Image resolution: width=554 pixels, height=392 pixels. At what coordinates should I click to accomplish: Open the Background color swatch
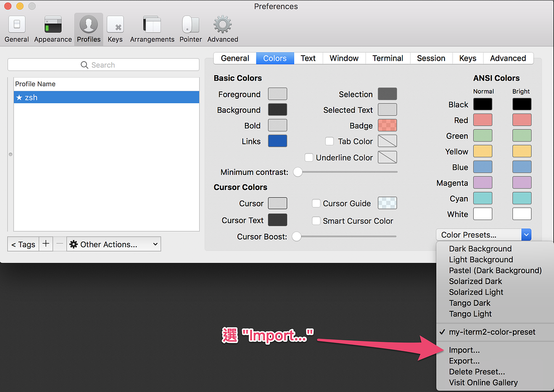pos(278,110)
